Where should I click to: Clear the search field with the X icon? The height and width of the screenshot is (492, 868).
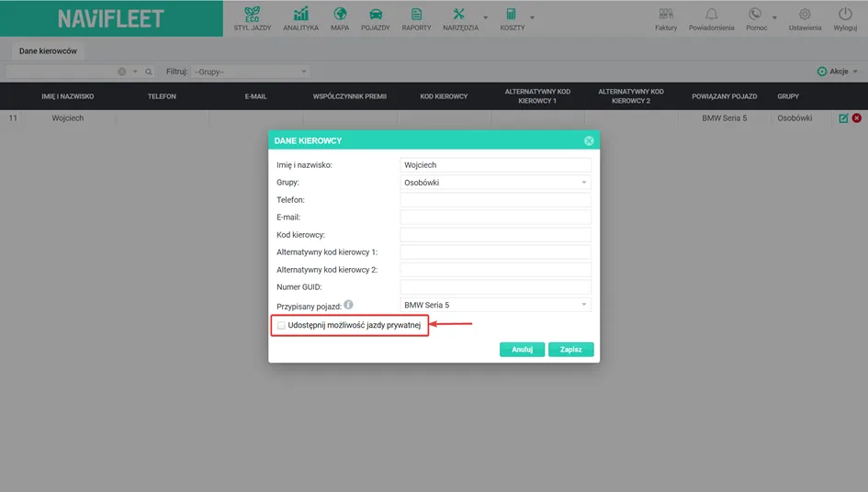[122, 72]
